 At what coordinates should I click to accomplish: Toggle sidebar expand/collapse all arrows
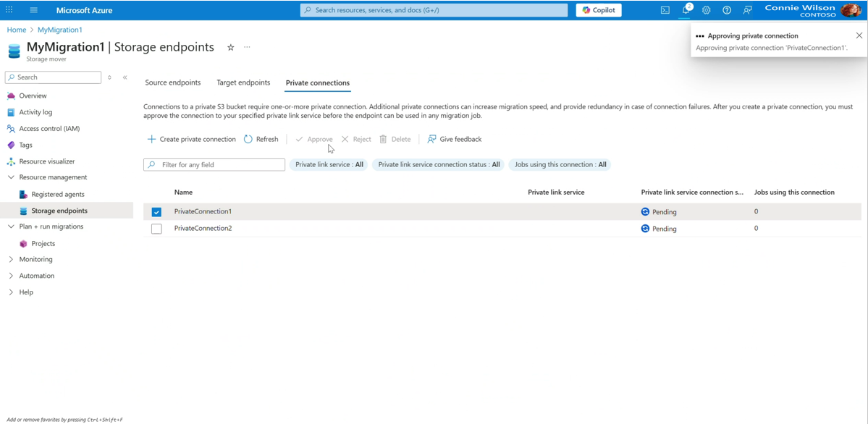(109, 77)
